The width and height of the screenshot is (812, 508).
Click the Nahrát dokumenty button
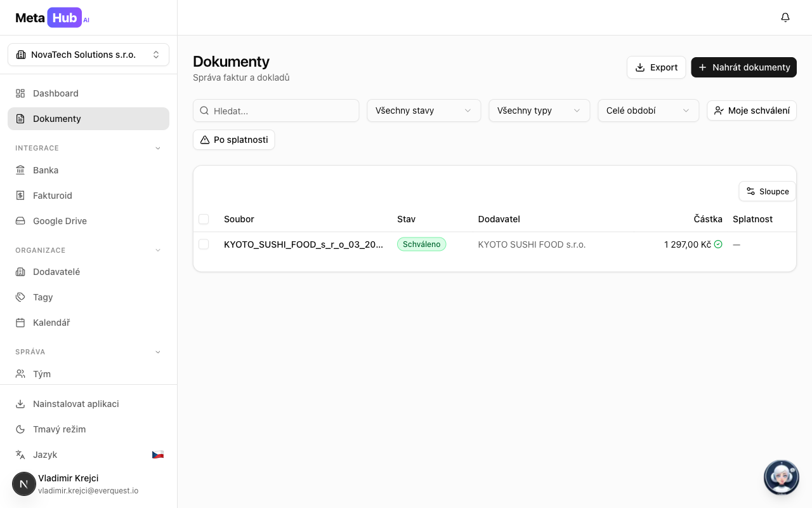(743, 67)
